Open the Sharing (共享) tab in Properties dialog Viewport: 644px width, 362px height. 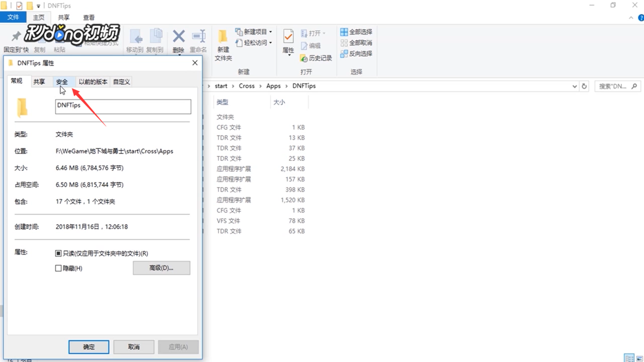[39, 81]
